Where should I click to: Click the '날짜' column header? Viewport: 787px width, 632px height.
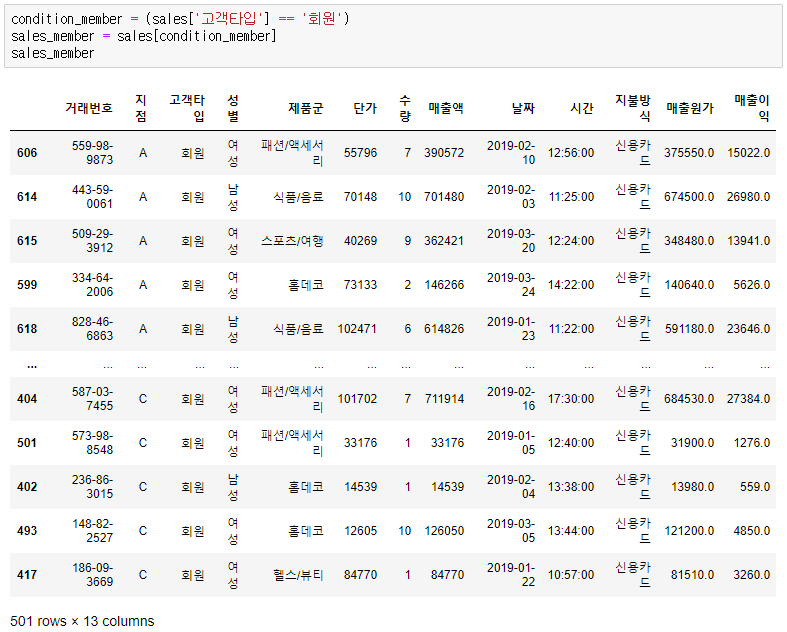coord(523,108)
